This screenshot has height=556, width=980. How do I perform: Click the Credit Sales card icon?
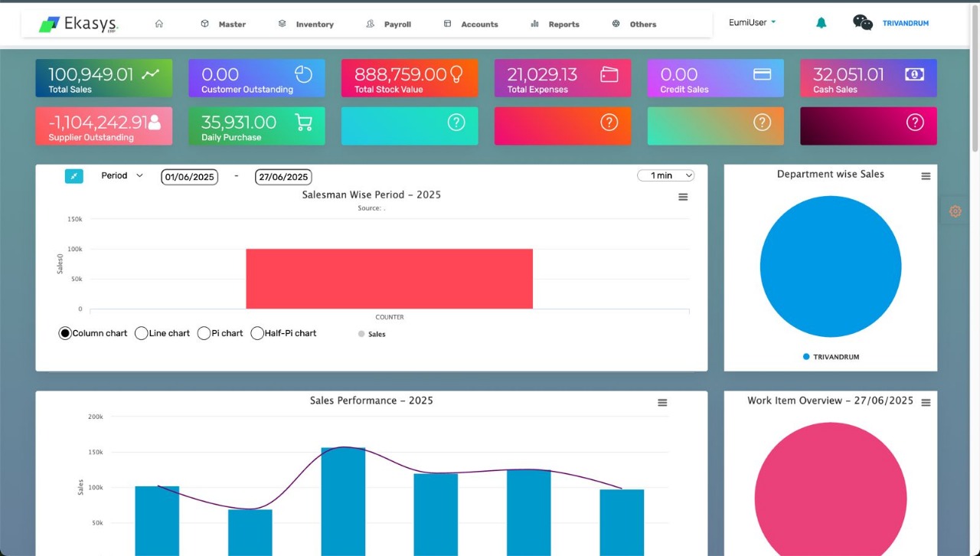(x=762, y=74)
